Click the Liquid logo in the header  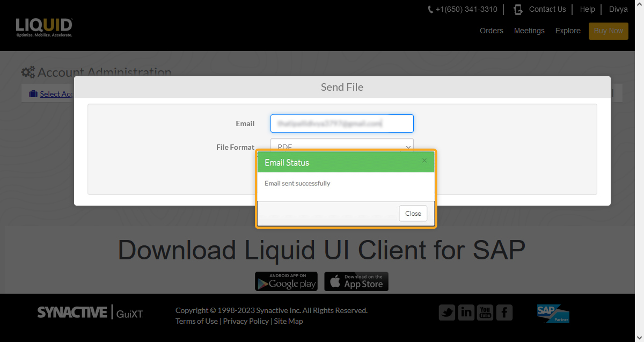pos(44,27)
